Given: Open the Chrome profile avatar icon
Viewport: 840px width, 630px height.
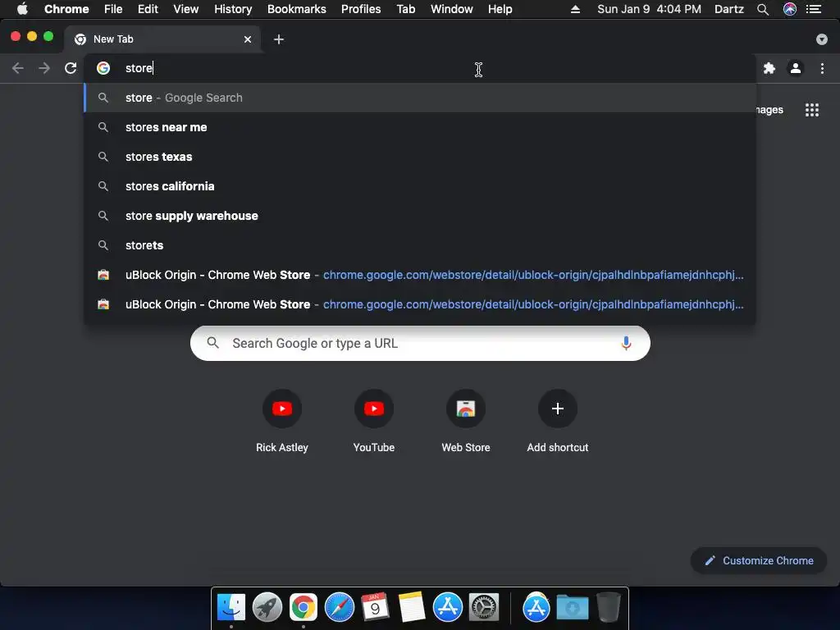Looking at the screenshot, I should (796, 68).
